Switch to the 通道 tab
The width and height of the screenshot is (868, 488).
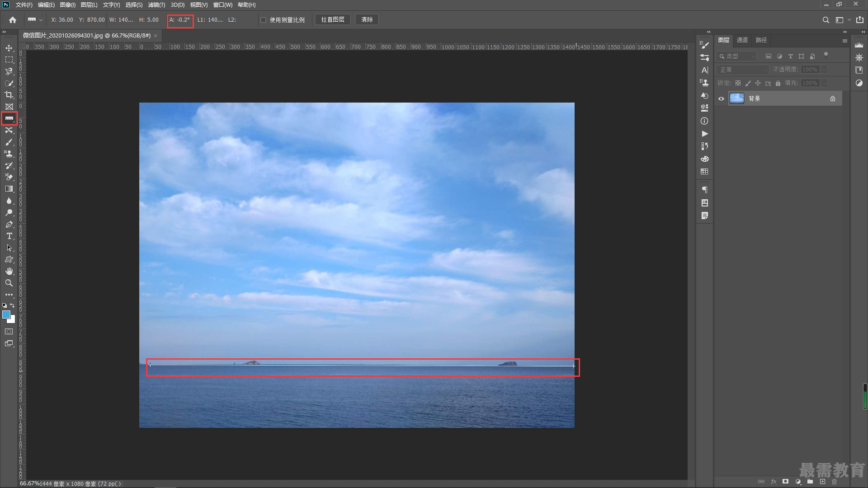[742, 40]
